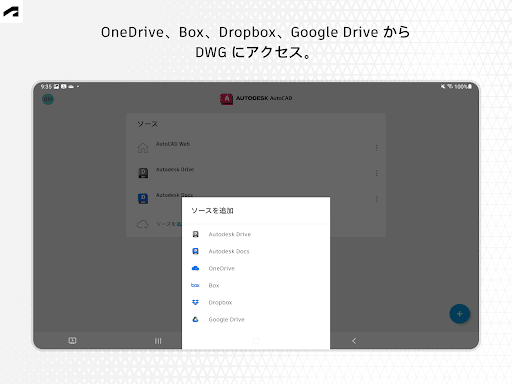This screenshot has width=512, height=384.
Task: Choose OneDrive in add-source dialog
Action: tap(256, 268)
